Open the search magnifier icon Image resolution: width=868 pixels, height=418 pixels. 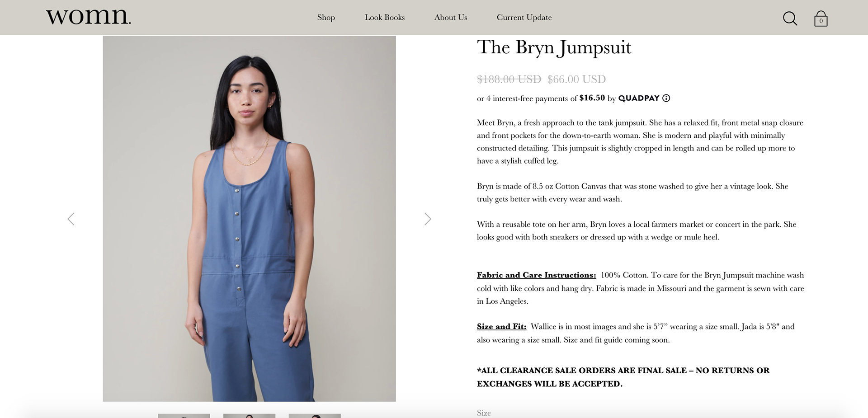coord(790,19)
